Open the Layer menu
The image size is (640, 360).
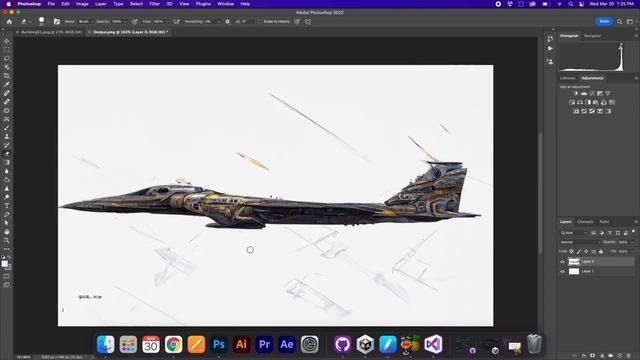[100, 4]
